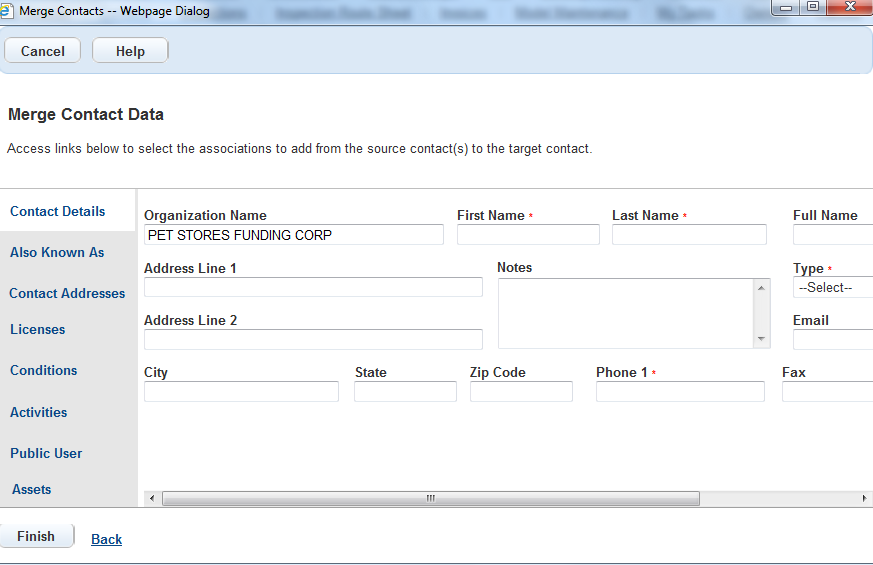Open the Help button
Image resolution: width=873 pixels, height=565 pixels.
click(x=130, y=51)
